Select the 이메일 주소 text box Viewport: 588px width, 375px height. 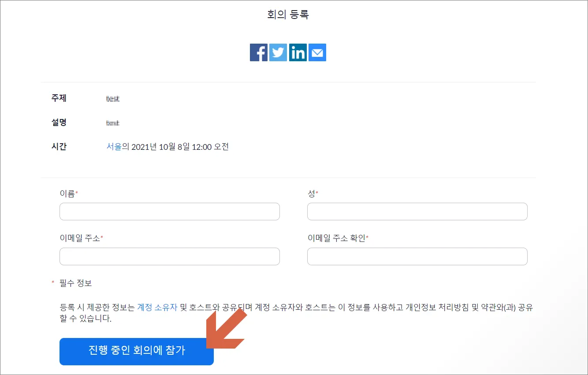170,256
